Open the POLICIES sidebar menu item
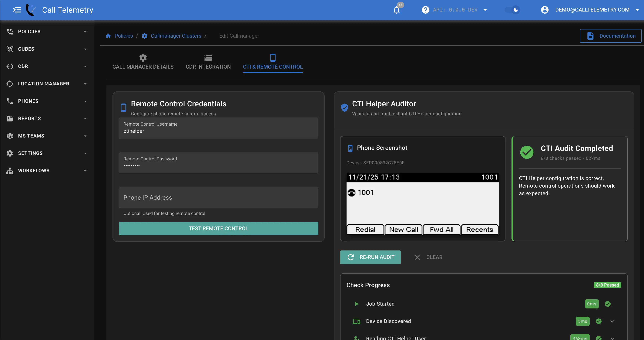 [47, 32]
